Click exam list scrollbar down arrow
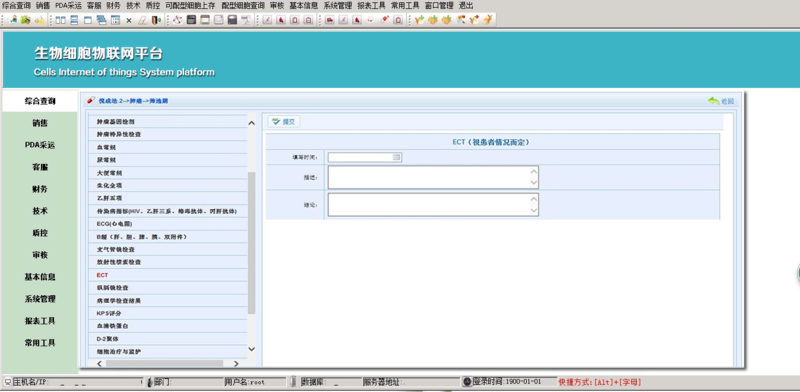This screenshot has height=392, width=800. point(251,349)
